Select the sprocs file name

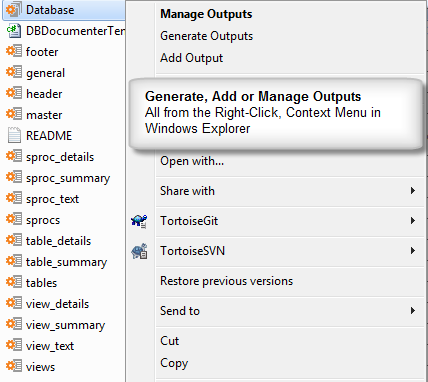click(x=43, y=220)
